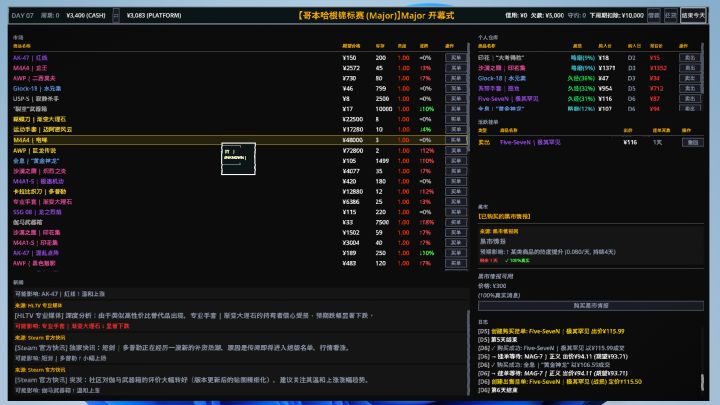Screen dimensions: 720x405
Task: Select the highlighted M4A4 market row name
Action: (x=30, y=140)
